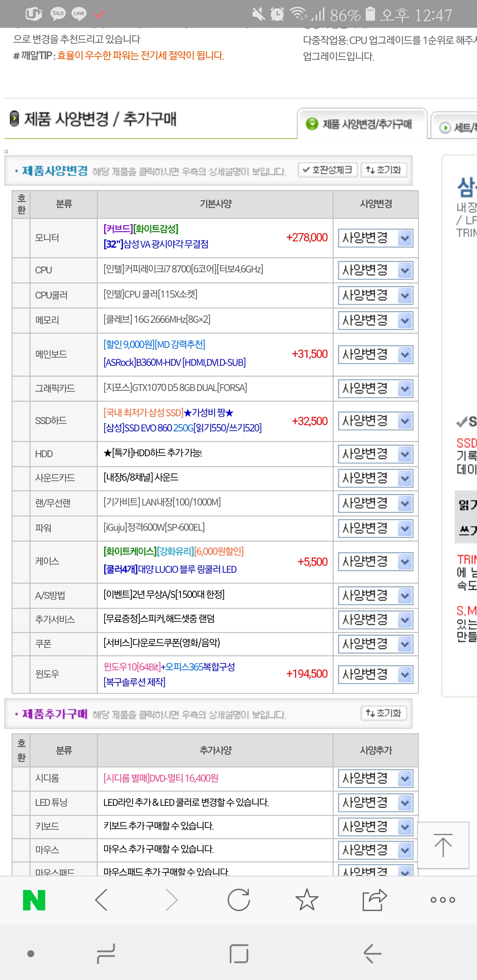Reload the page with refresh icon
The width and height of the screenshot is (477, 980).
[x=239, y=900]
